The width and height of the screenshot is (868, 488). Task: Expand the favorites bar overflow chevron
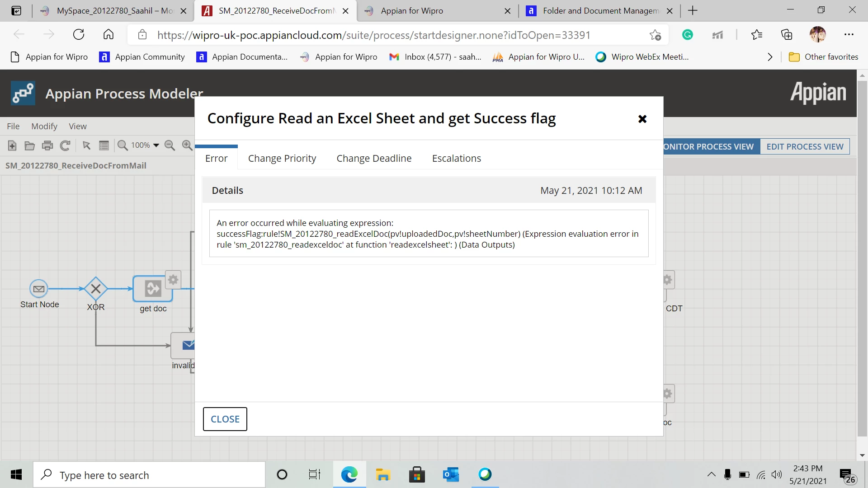tap(770, 57)
